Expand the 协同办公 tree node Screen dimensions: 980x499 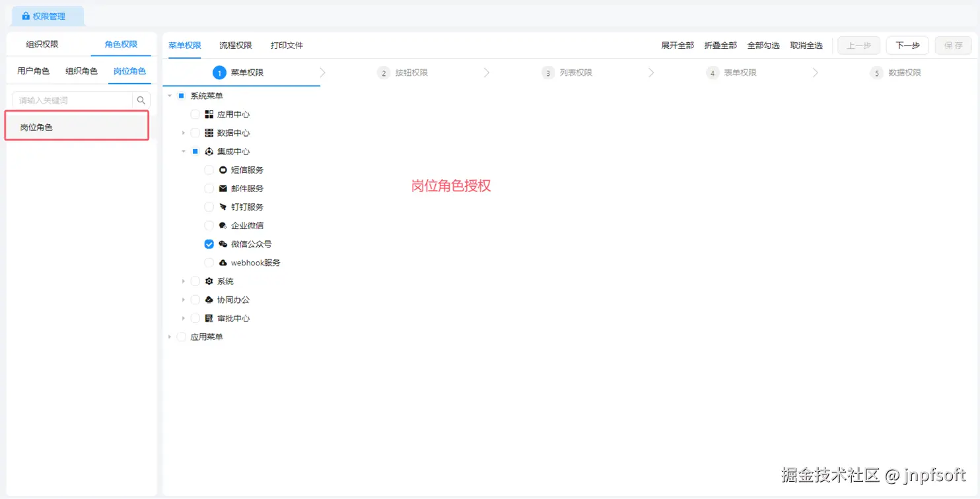tap(184, 300)
